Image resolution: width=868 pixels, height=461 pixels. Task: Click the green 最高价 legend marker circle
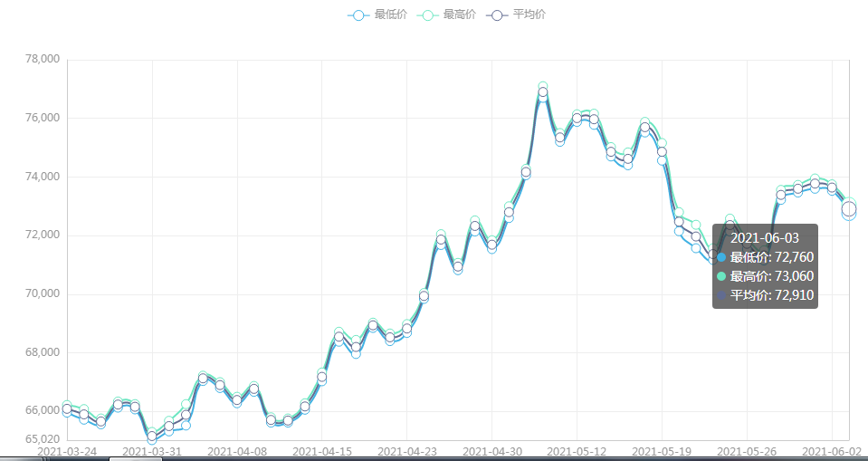(x=428, y=15)
